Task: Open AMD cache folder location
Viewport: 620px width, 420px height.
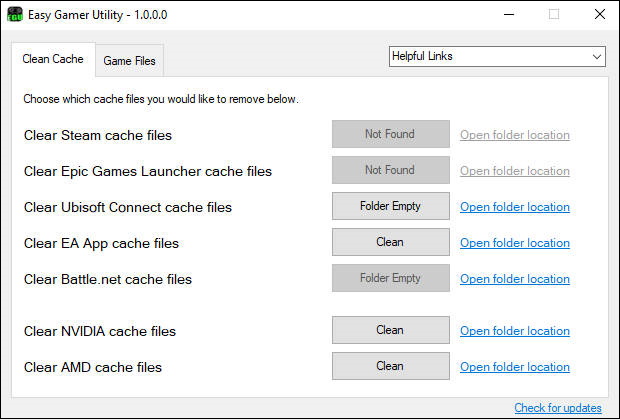Action: coord(515,367)
